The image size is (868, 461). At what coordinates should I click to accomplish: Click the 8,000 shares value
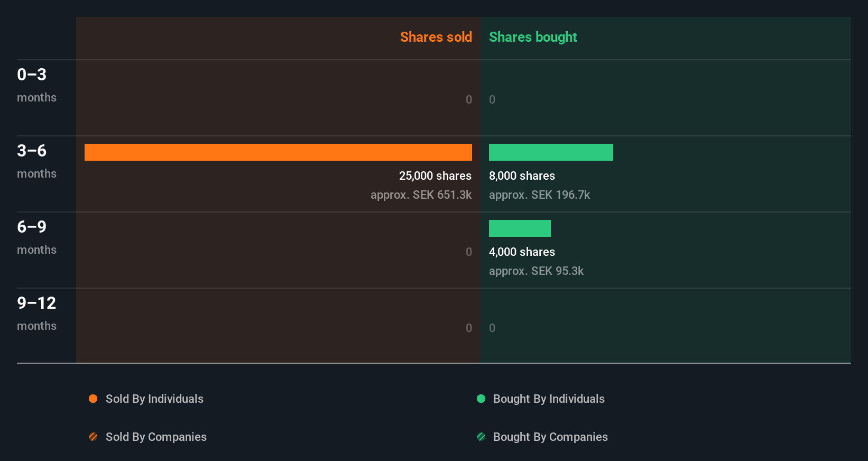pos(522,176)
